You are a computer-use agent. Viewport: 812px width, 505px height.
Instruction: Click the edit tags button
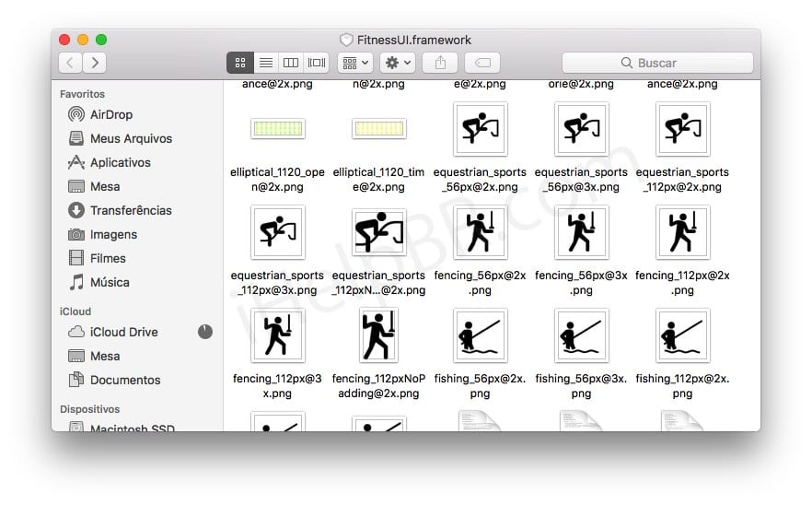point(482,63)
